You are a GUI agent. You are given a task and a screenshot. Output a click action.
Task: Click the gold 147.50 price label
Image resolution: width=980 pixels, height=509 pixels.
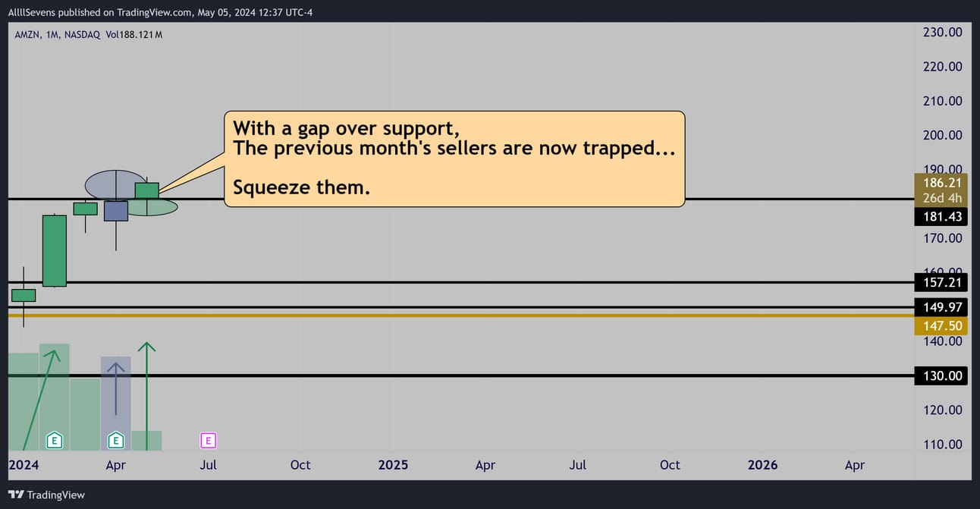[x=941, y=325]
